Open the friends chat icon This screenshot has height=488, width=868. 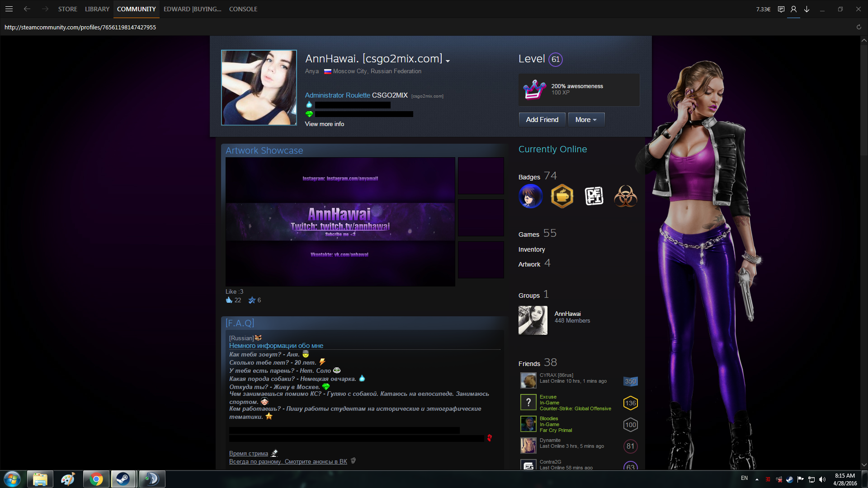(781, 9)
